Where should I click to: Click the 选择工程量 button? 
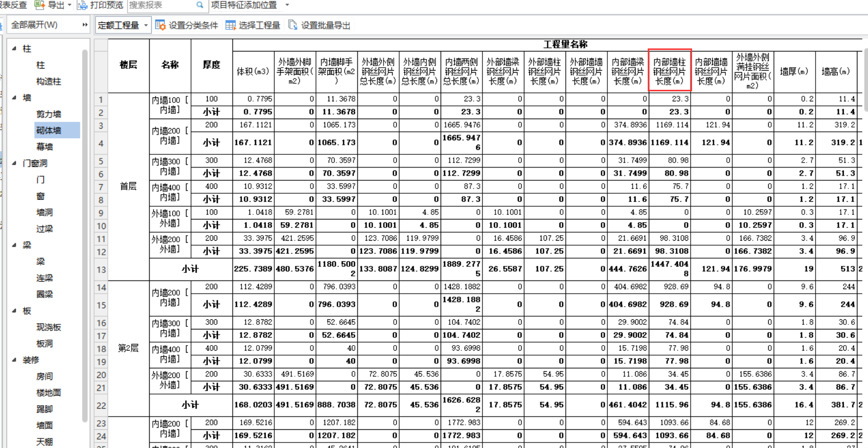253,25
